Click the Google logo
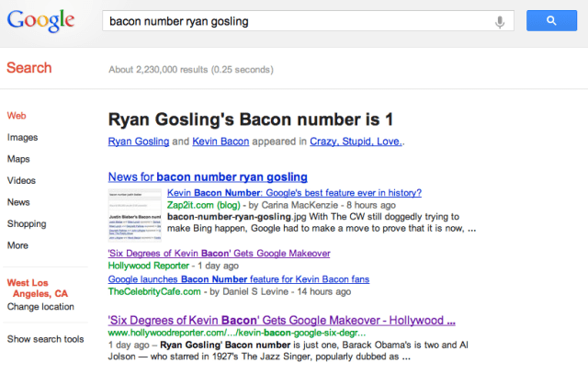The width and height of the screenshot is (588, 374). 40,21
